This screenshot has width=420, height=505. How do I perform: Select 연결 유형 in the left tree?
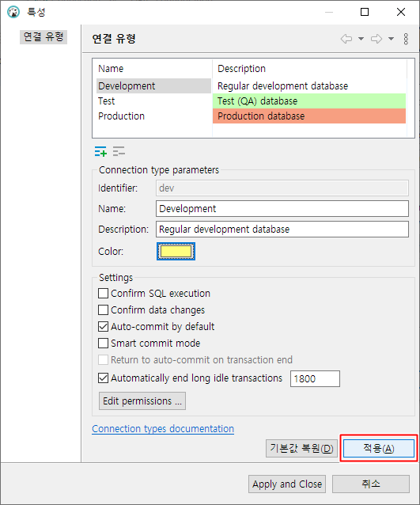coord(44,36)
